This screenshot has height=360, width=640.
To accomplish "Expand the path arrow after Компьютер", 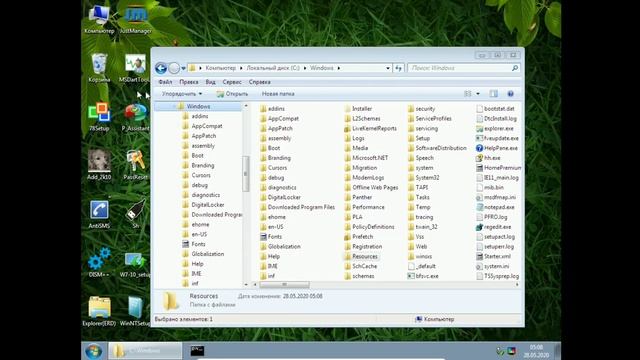I will 241,68.
